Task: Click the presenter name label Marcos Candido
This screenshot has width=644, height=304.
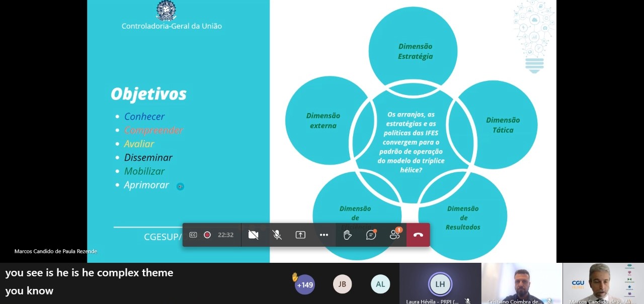Action: 56,251
